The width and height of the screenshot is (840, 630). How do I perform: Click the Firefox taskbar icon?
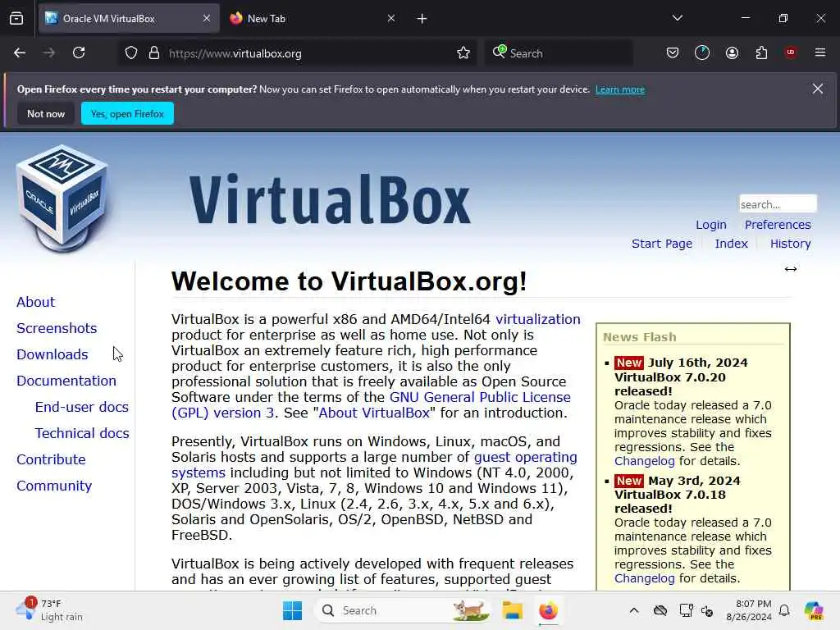click(548, 610)
